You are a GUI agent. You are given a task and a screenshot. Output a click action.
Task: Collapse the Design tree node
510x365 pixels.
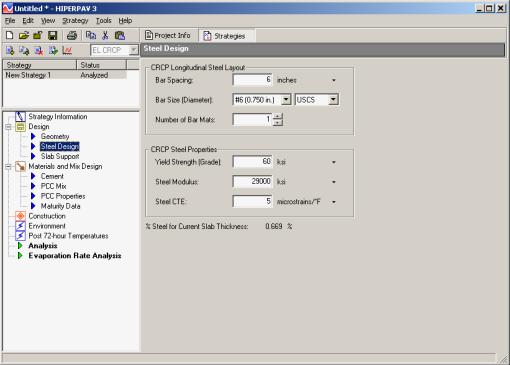click(8, 127)
